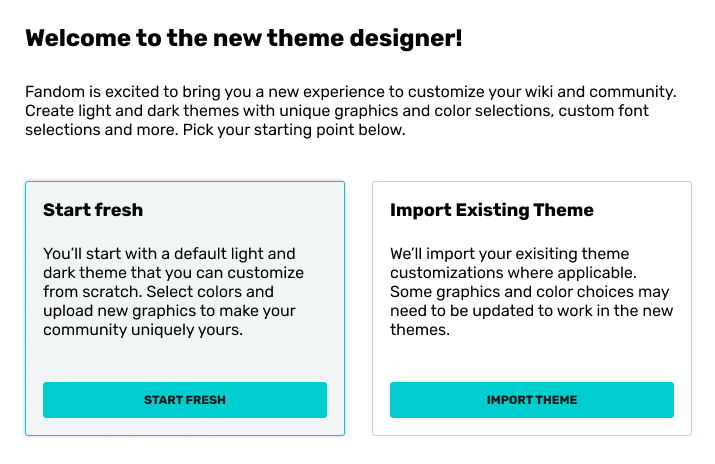Click the START FRESH button

click(x=185, y=400)
